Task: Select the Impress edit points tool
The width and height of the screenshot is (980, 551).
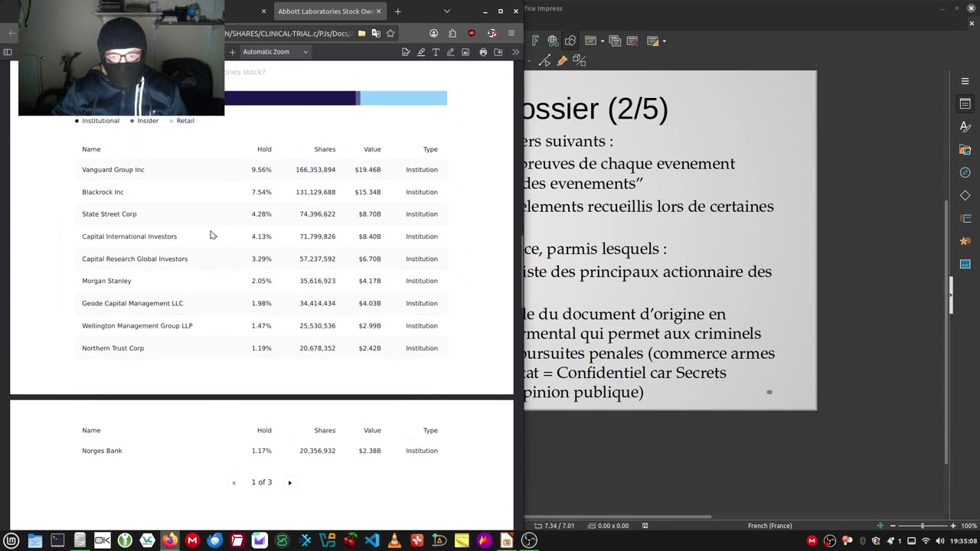Action: 544,60
